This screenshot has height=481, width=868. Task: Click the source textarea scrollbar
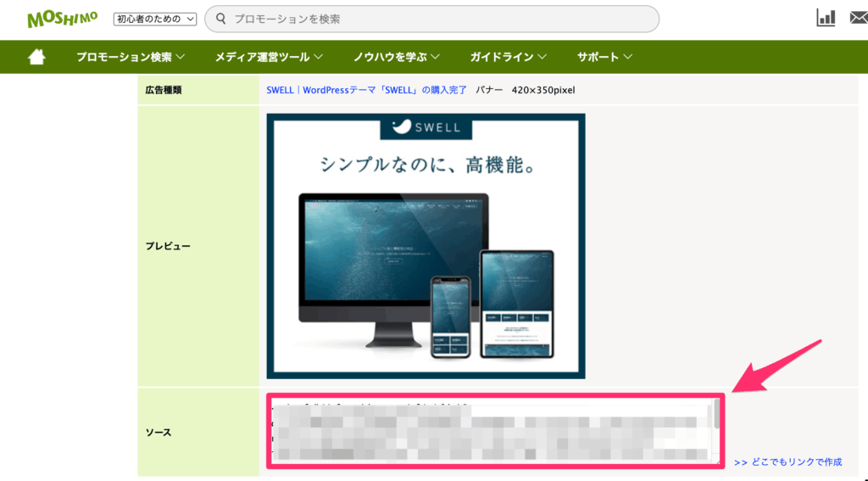[x=717, y=416]
